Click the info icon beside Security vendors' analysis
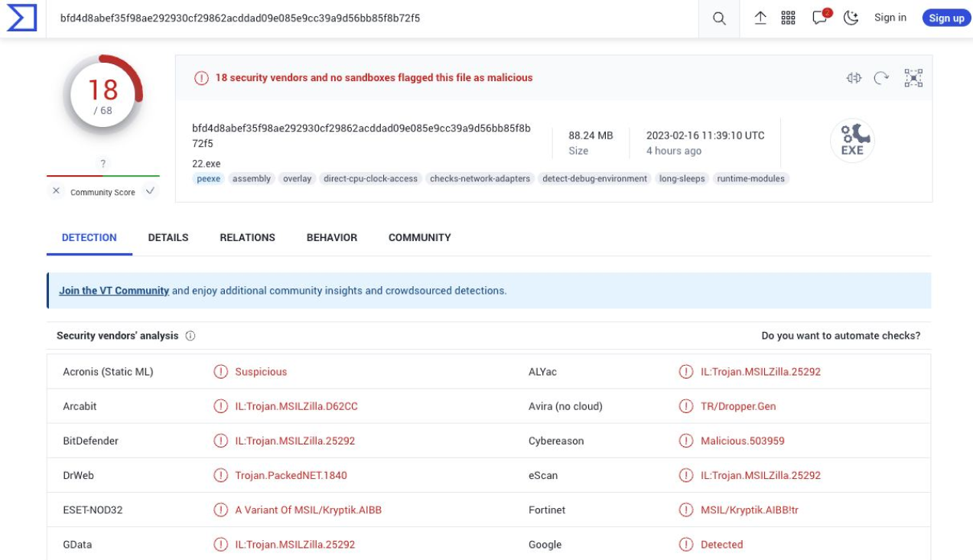 (x=190, y=336)
